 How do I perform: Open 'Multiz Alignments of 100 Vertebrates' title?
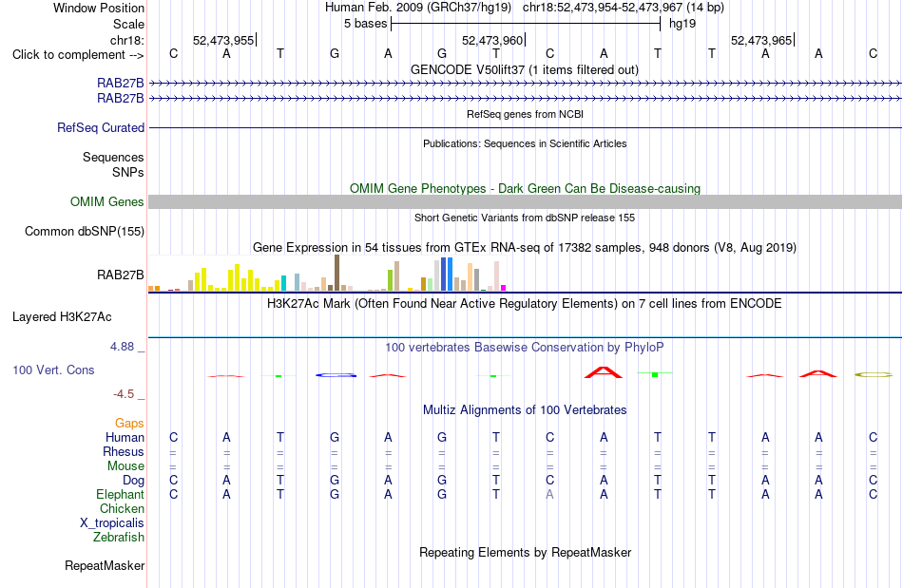pyautogui.click(x=525, y=409)
